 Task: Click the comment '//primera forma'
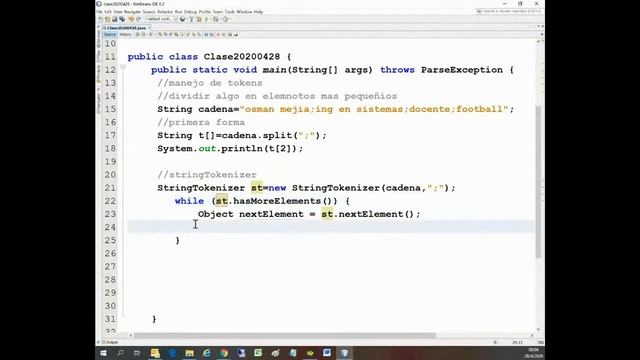tap(201, 122)
